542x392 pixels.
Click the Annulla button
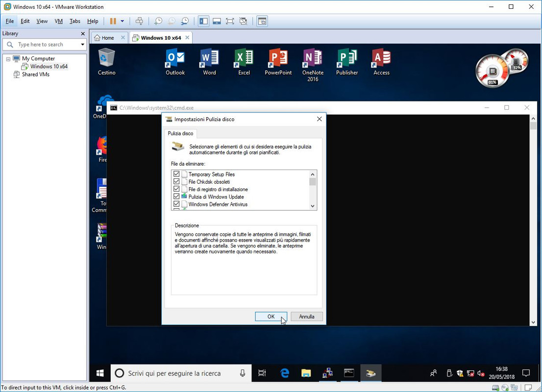pos(307,317)
